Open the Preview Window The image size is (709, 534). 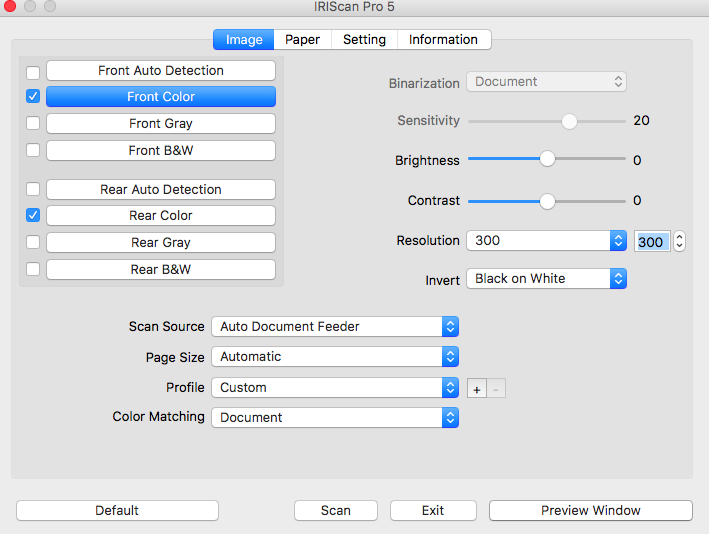pos(590,510)
